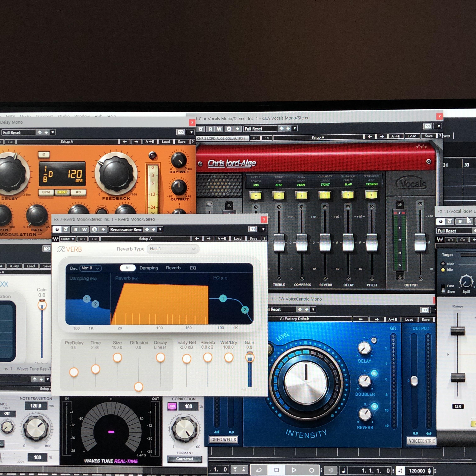Click the Record button in transport bar

pos(311,470)
